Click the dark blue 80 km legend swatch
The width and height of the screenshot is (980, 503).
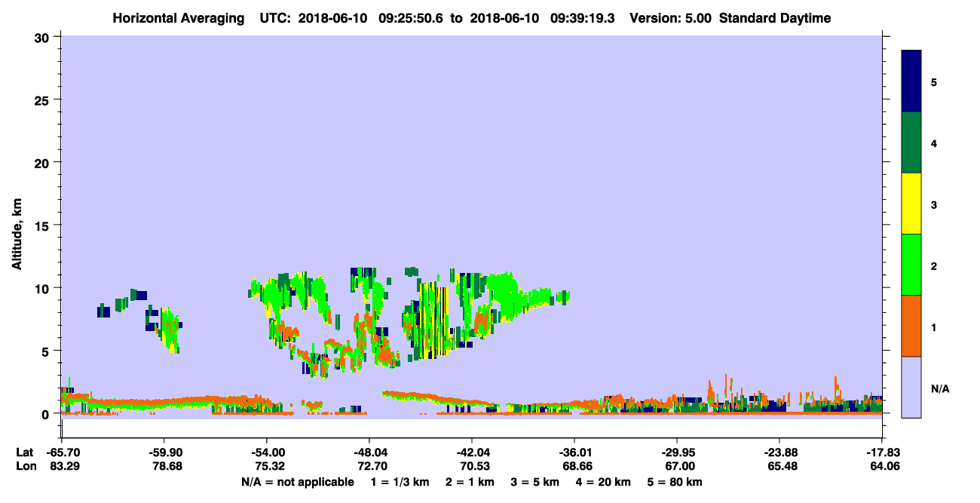[911, 81]
